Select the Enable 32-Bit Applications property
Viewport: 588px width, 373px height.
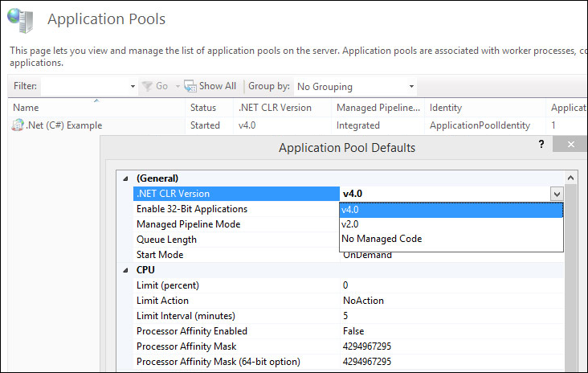point(191,209)
